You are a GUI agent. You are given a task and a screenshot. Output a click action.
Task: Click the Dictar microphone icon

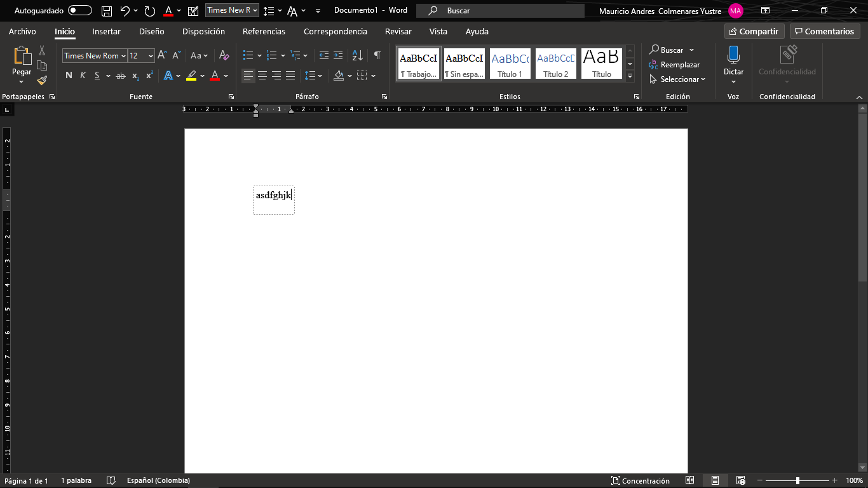click(x=733, y=54)
